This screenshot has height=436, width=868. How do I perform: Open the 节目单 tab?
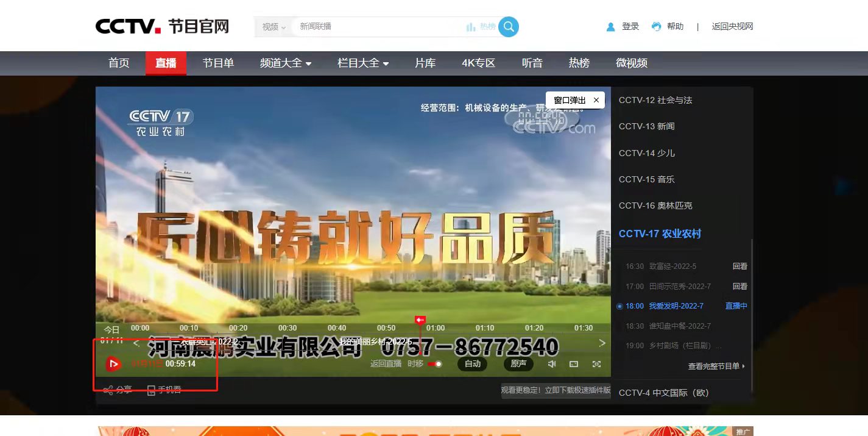click(218, 63)
